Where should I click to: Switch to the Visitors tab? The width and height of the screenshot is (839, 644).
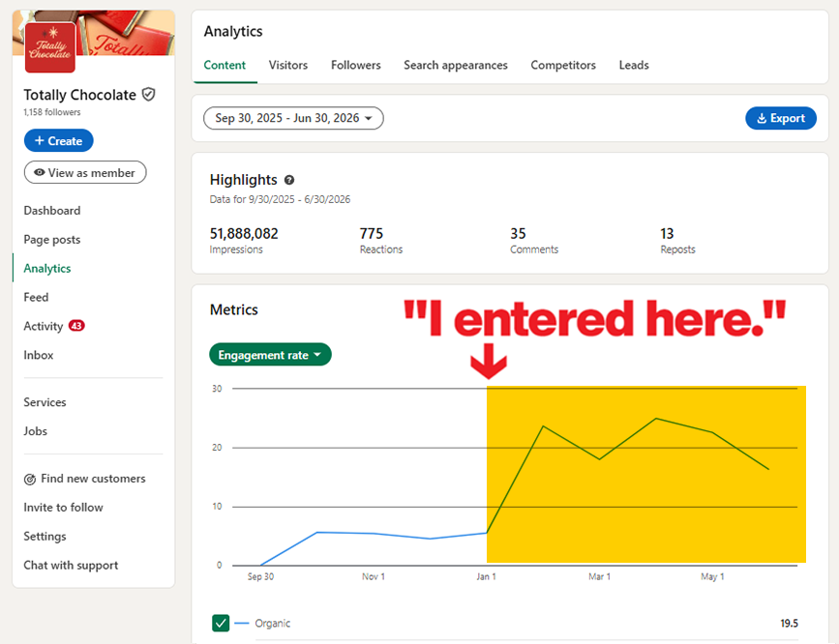coord(287,65)
